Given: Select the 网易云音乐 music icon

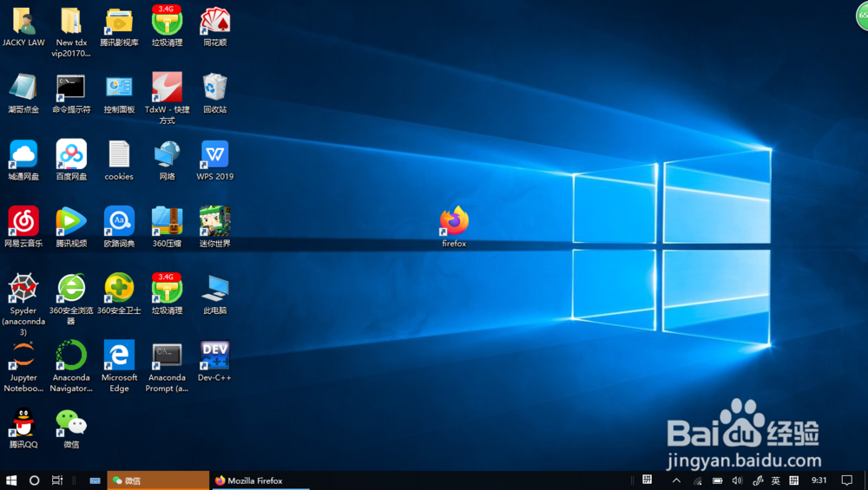Looking at the screenshot, I should click(x=23, y=221).
